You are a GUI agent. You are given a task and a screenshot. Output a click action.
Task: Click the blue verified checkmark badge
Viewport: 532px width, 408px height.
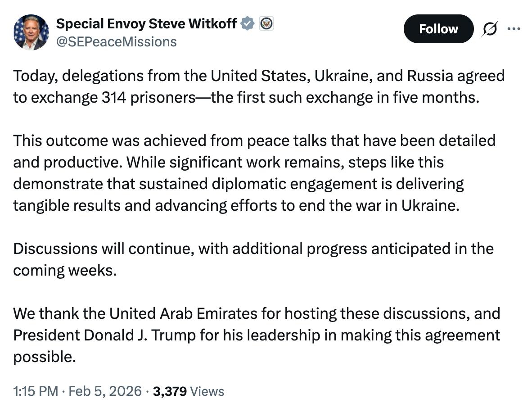pos(247,23)
